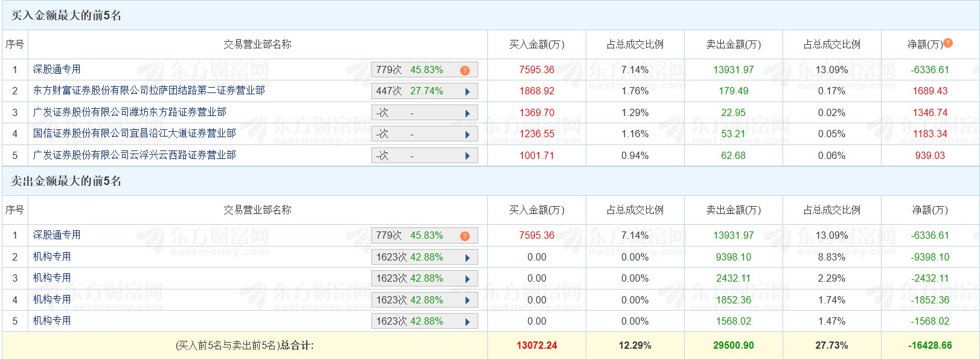Open the 广发证券潍坊东方路证券营业部 link
980x359 pixels.
[x=129, y=112]
